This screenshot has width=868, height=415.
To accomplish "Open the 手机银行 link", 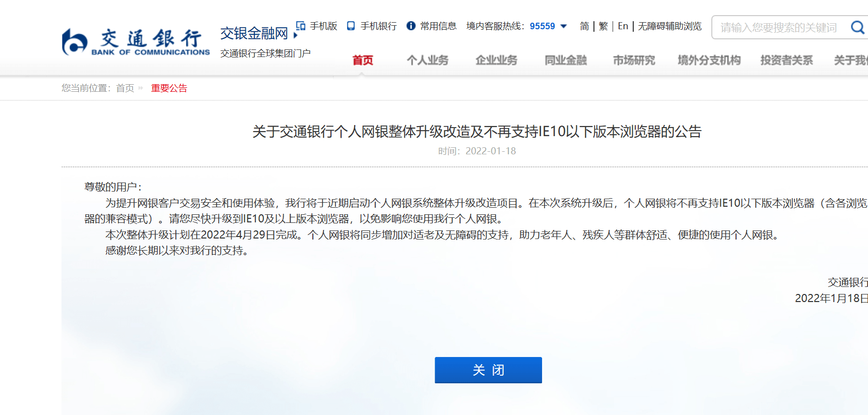I will [379, 26].
